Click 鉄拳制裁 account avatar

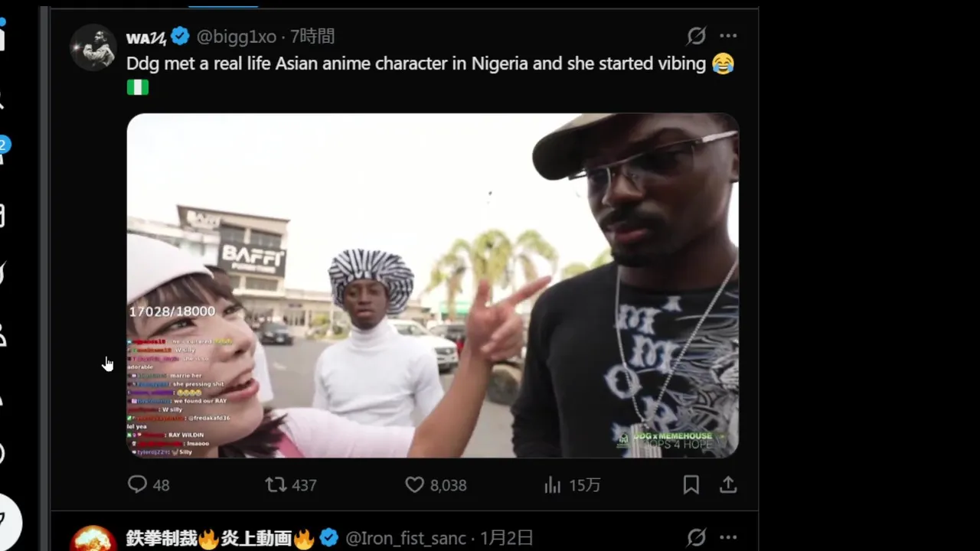[93, 540]
